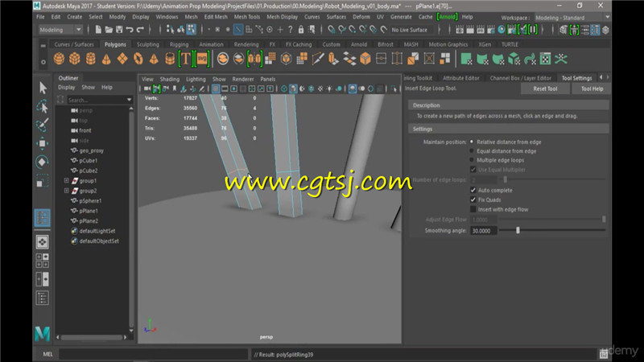
Task: Switch to the Attribute Editor tab
Action: [x=460, y=78]
